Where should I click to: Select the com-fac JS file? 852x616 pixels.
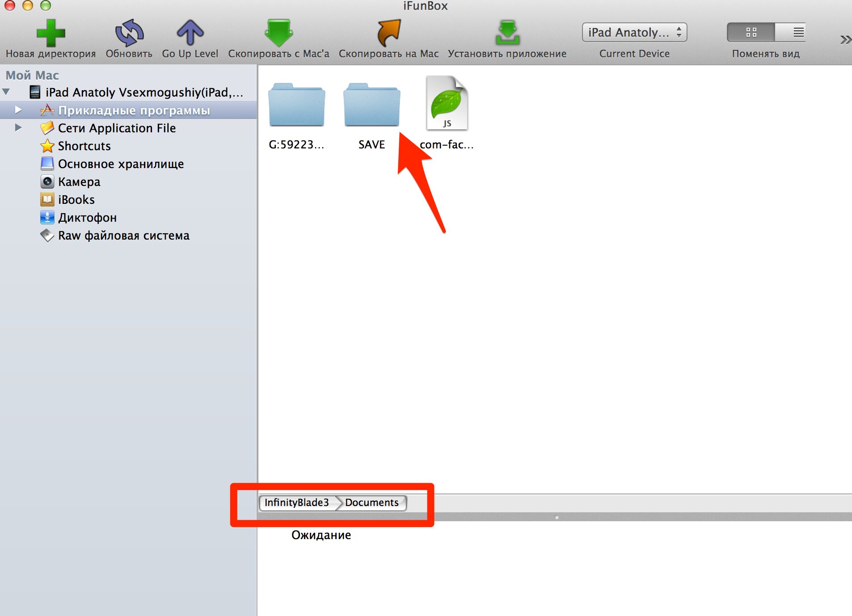[447, 103]
